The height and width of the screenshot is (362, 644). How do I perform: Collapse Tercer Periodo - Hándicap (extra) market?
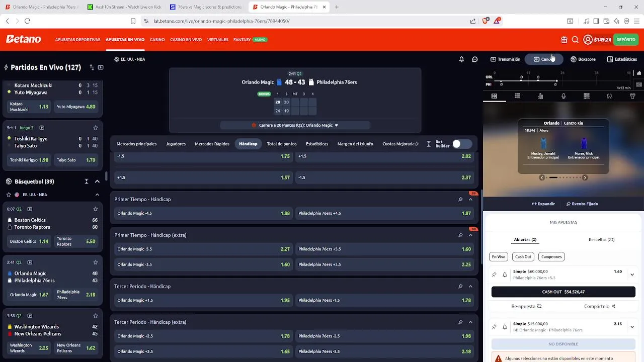click(470, 322)
